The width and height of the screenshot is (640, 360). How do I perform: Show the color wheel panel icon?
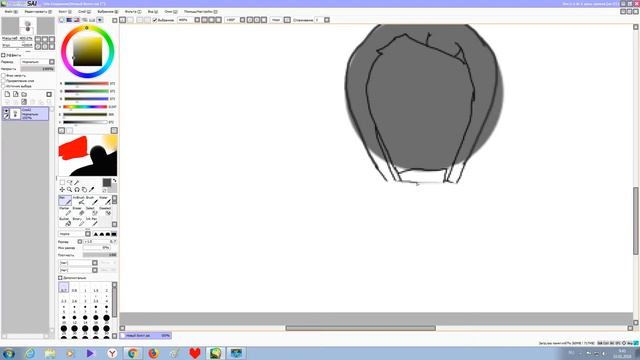pyautogui.click(x=62, y=20)
